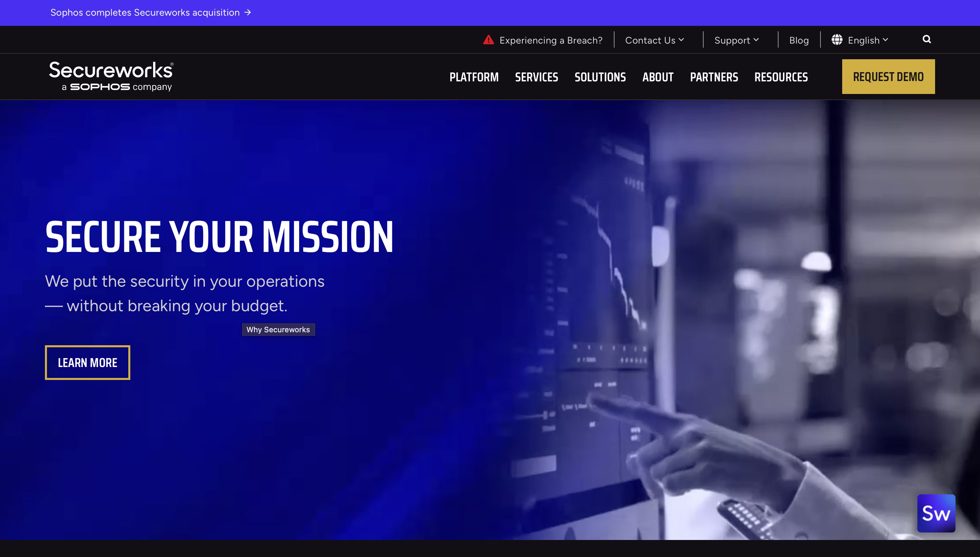Open the Services navigation menu

[536, 77]
